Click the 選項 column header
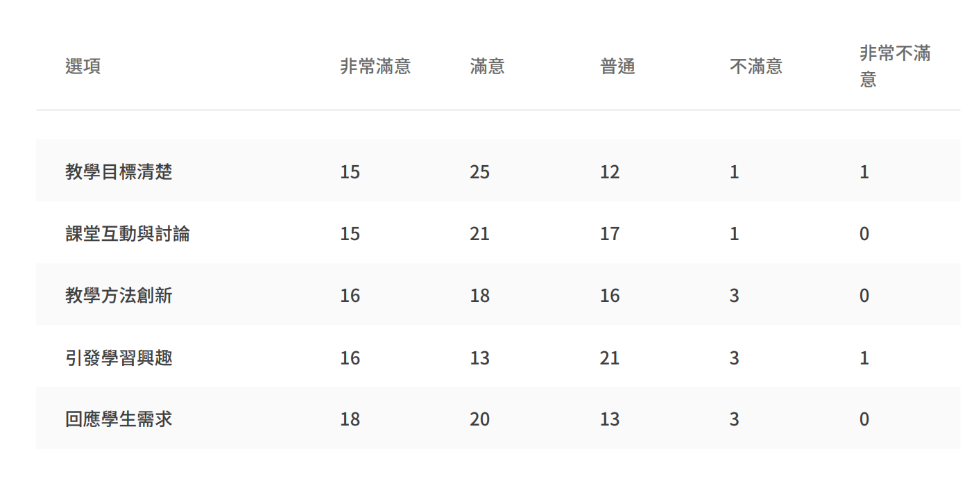This screenshot has width=978, height=493. [83, 67]
